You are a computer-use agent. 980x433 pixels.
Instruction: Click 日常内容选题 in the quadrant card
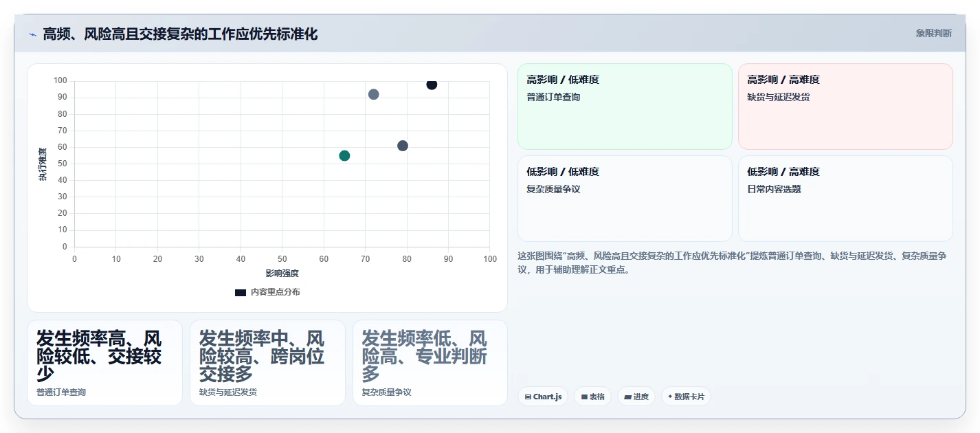[774, 189]
